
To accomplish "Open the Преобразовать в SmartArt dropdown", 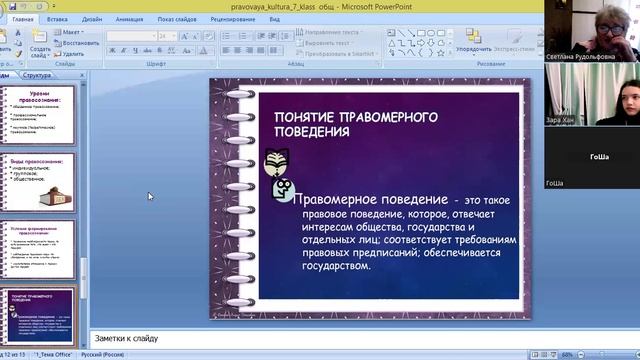I will [x=337, y=53].
